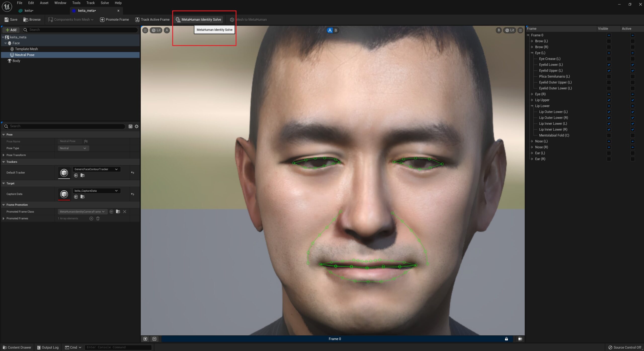Open the Components from Mesh dropdown
Image resolution: width=644 pixels, height=351 pixels.
pyautogui.click(x=71, y=19)
